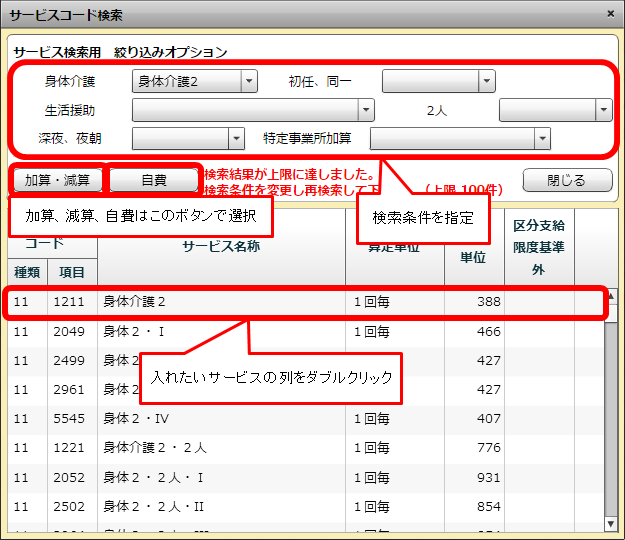Click the scrollbar up arrow in results
This screenshot has width=625, height=540.
click(x=611, y=297)
